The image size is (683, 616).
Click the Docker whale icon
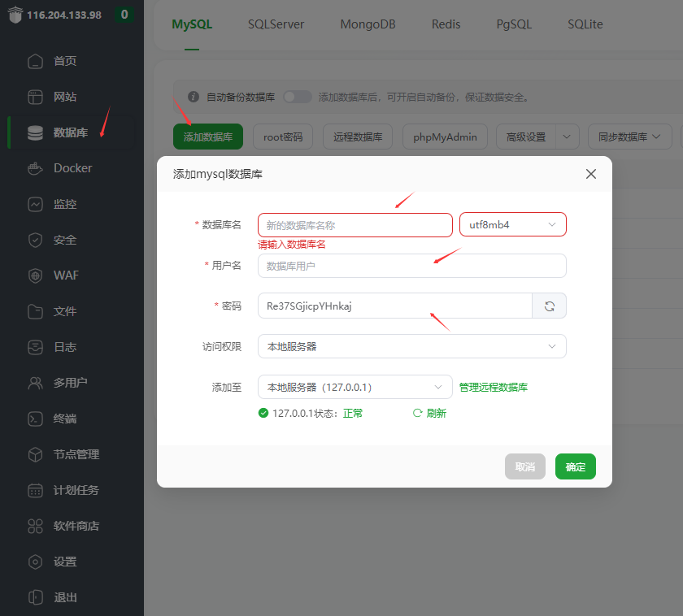pos(35,168)
